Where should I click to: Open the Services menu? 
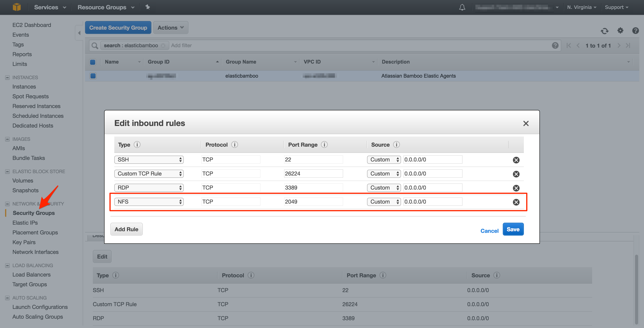pyautogui.click(x=50, y=7)
